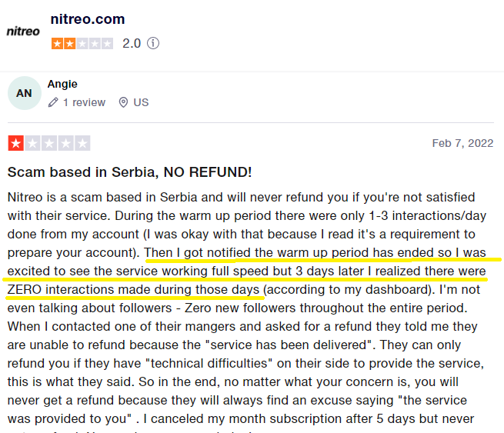Click the pencil icon next to 1 review
The width and height of the screenshot is (504, 433).
(x=53, y=102)
